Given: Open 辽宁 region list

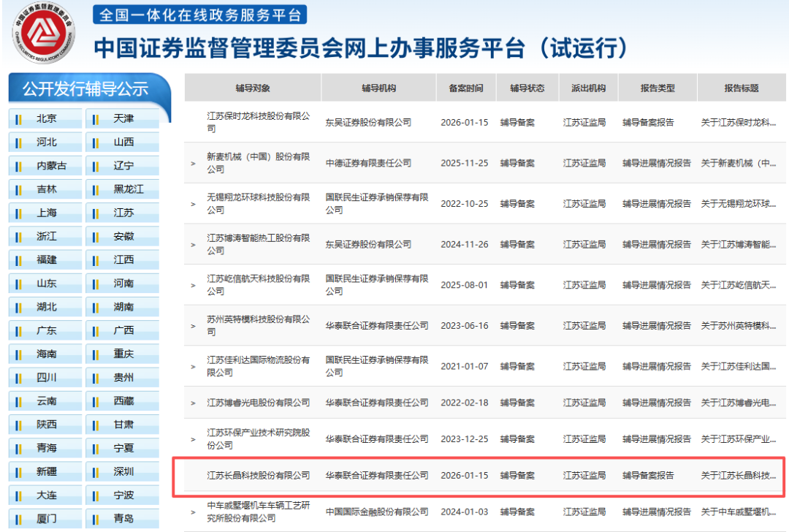Looking at the screenshot, I should 122,166.
